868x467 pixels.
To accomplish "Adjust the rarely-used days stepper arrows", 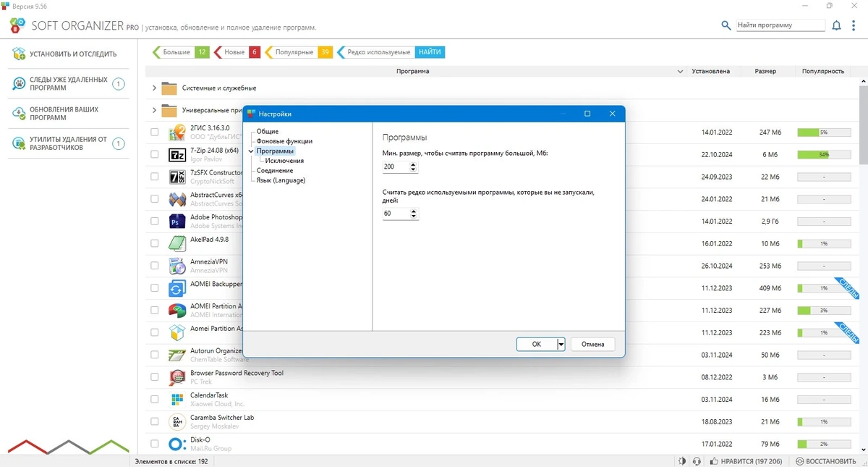I will [414, 214].
